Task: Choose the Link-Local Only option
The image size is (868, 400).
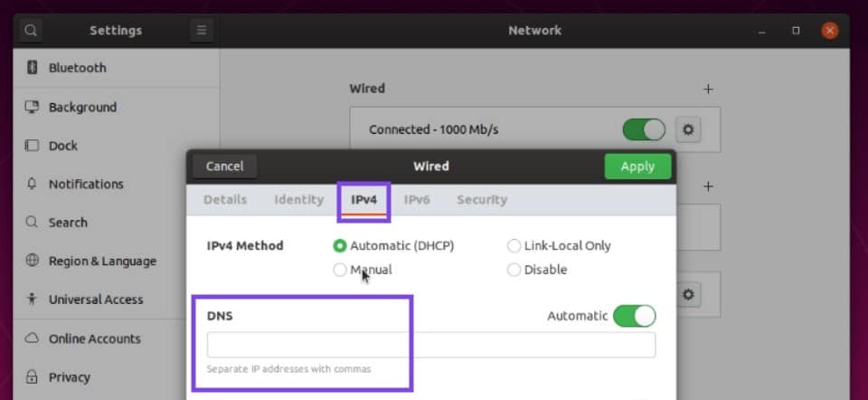Action: coord(514,245)
